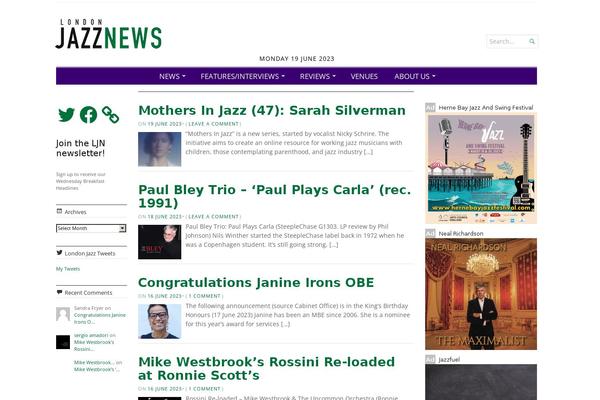Image resolution: width=600 pixels, height=400 pixels.
Task: Click the Janine Irons portrait thumbnail
Action: (160, 322)
